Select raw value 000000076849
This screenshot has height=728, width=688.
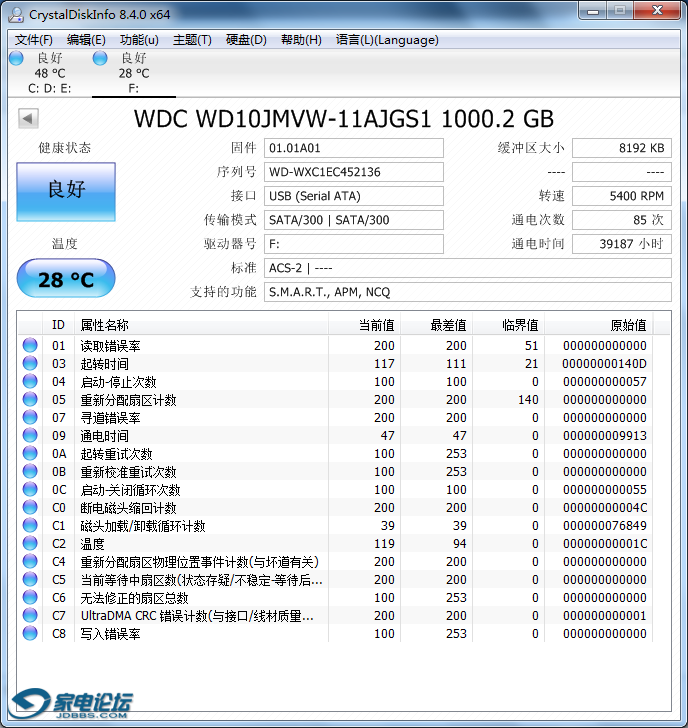click(x=604, y=526)
